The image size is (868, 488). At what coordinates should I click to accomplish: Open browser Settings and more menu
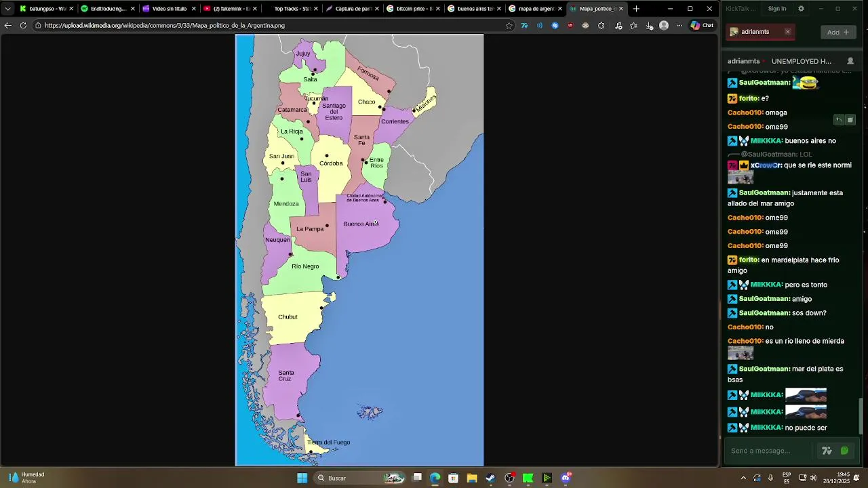679,26
